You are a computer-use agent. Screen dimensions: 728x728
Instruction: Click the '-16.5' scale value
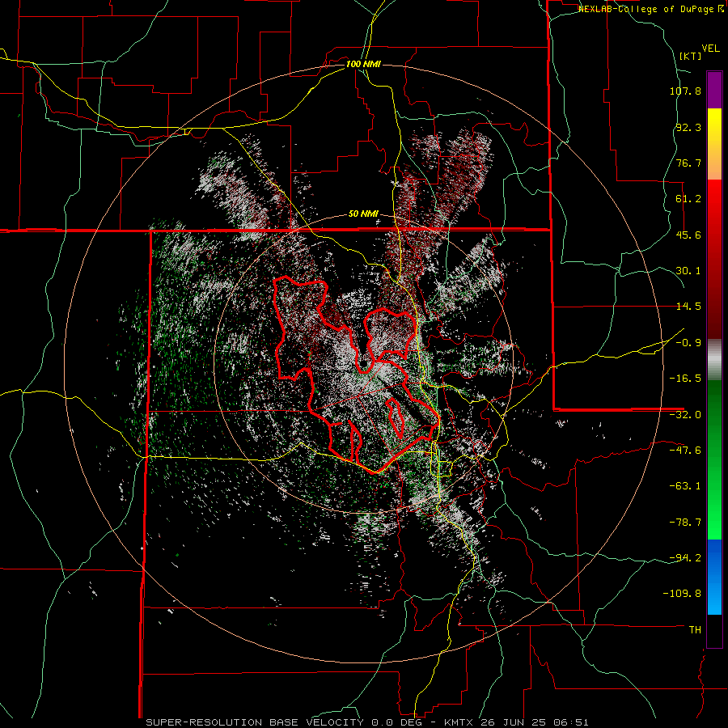click(x=685, y=379)
